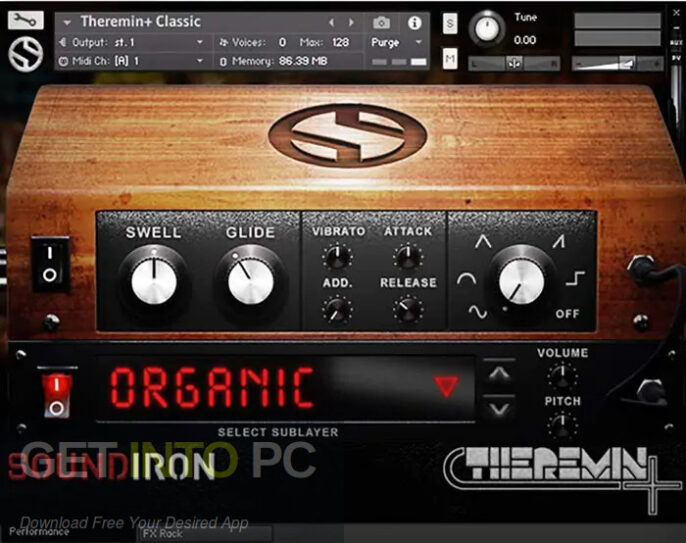Click the Voices count 0
Viewport: 686px width, 543px height.
click(x=283, y=42)
